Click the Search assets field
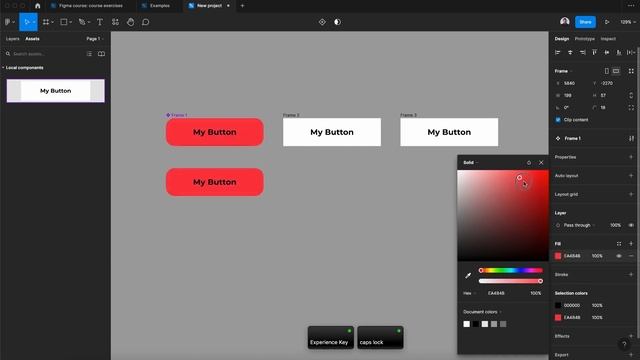This screenshot has width=640, height=360. [x=45, y=54]
